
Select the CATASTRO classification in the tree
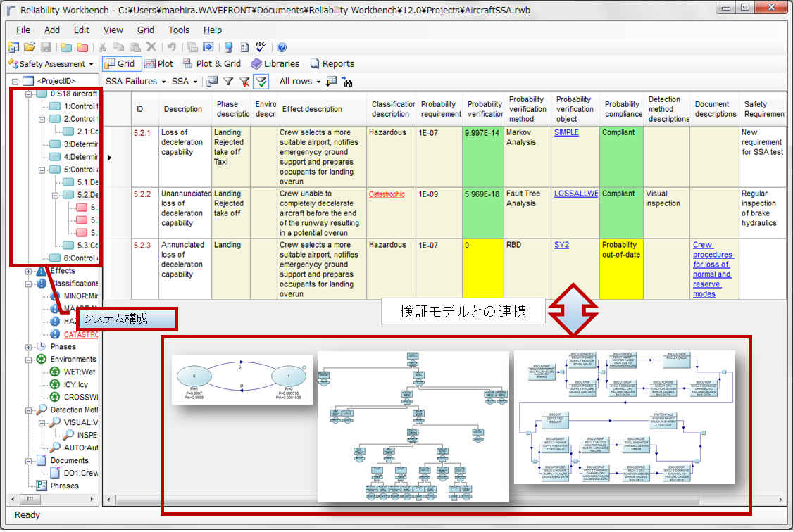80,334
